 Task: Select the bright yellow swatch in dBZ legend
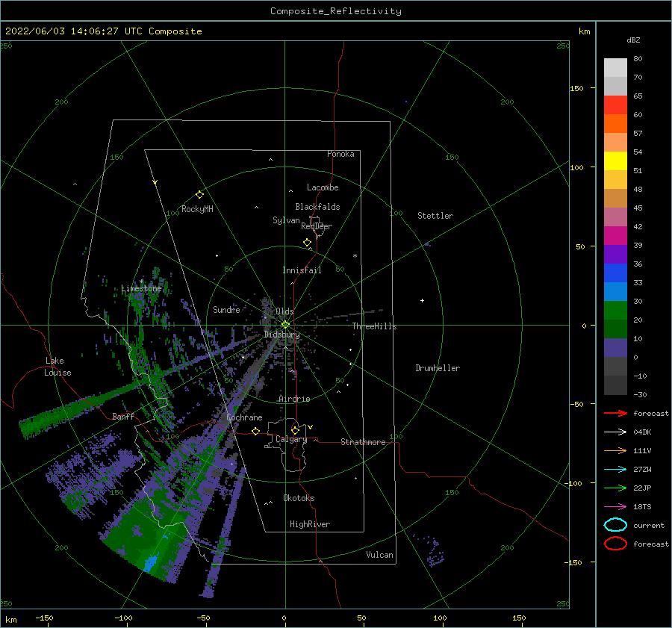(x=615, y=161)
